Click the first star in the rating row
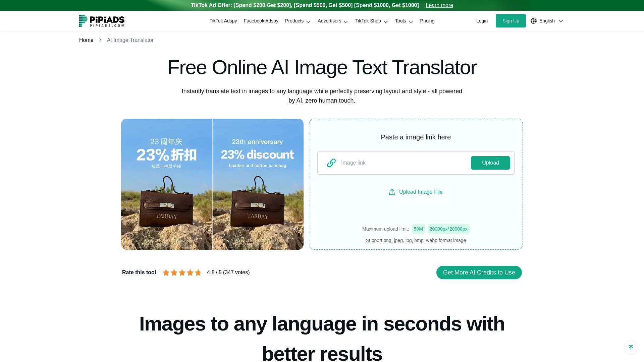Image resolution: width=644 pixels, height=362 pixels. coord(166,273)
